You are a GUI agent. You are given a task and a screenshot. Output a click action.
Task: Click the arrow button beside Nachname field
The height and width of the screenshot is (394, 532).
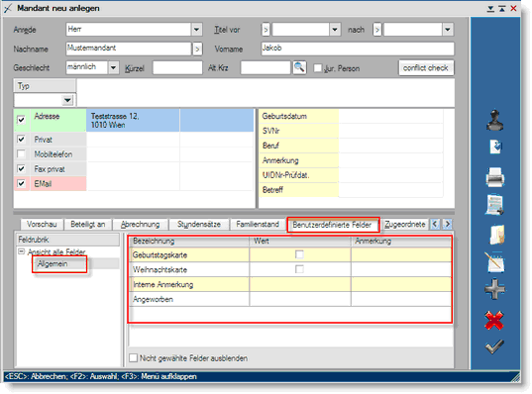pos(197,49)
